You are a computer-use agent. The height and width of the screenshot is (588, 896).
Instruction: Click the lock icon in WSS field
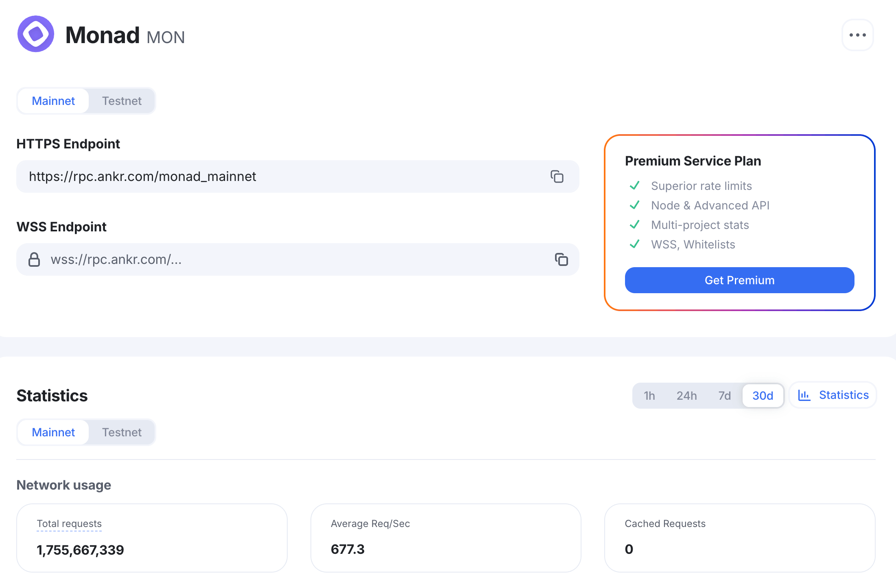(34, 259)
